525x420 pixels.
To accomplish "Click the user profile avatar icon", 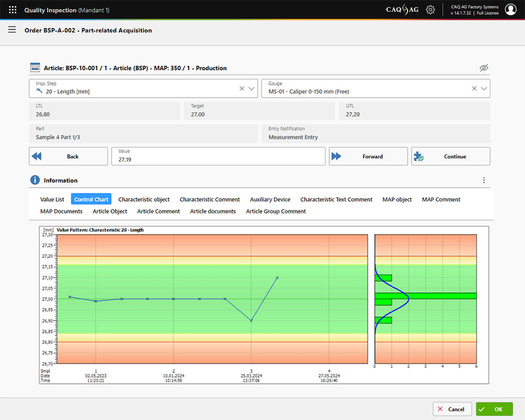I will click(510, 10).
